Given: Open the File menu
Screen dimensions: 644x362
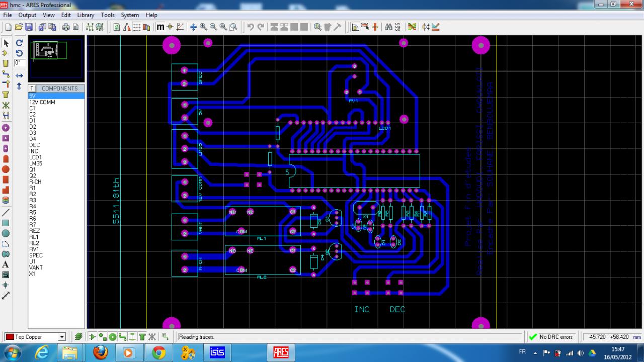Looking at the screenshot, I should (8, 15).
